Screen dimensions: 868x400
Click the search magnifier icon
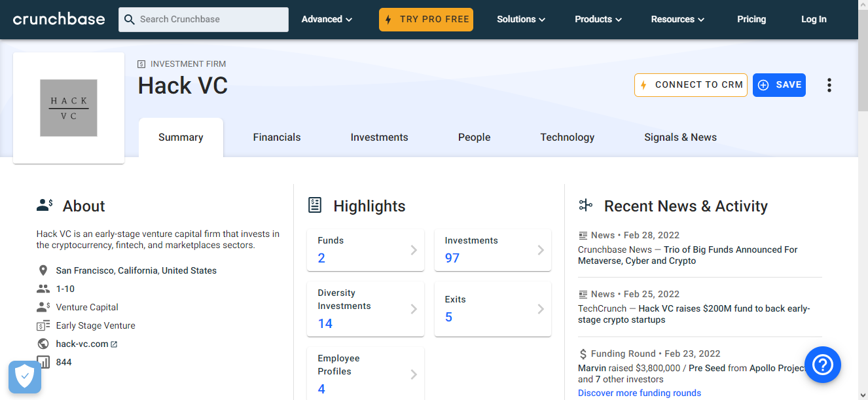pos(130,20)
